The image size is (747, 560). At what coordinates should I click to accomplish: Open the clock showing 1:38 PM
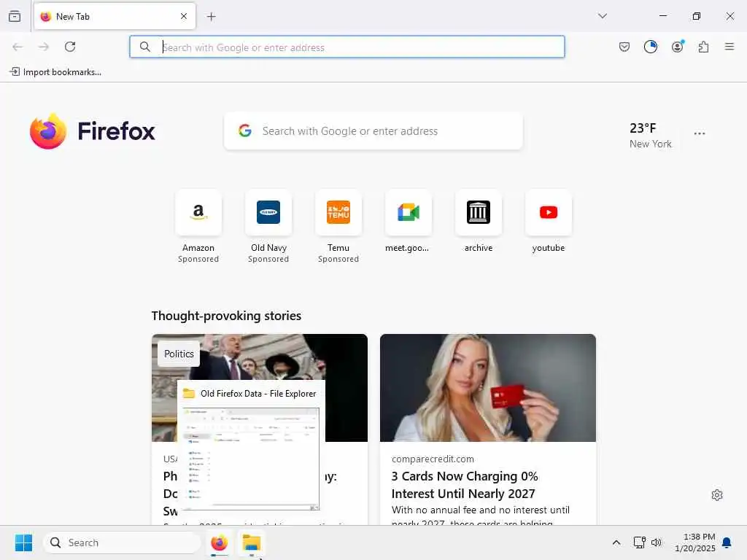point(695,542)
